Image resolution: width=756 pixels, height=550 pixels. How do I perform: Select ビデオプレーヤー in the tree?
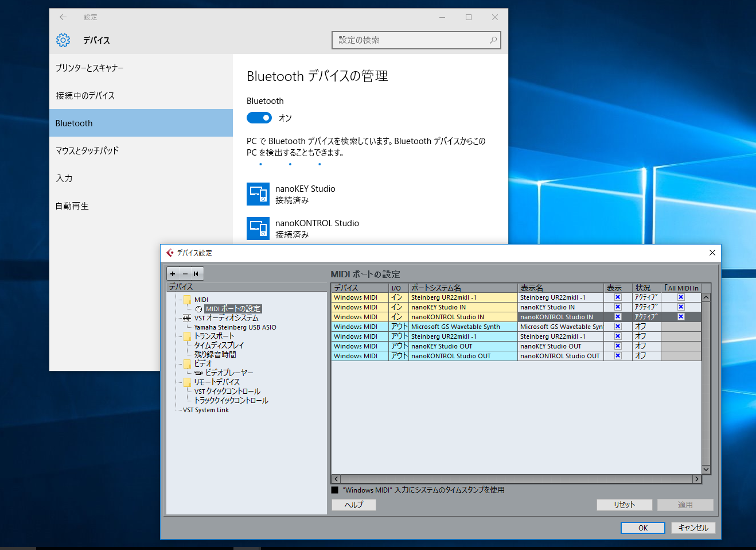click(229, 373)
